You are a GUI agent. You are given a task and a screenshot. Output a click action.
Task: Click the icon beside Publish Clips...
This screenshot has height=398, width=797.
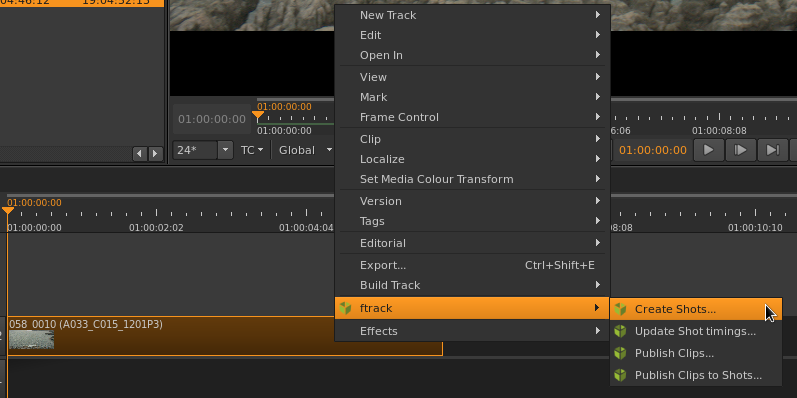[x=620, y=353]
